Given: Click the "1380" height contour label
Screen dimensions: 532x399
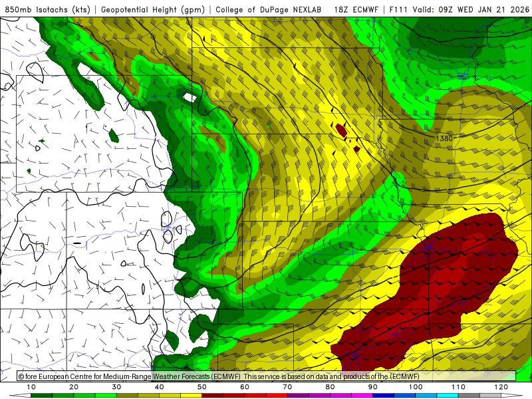Looking at the screenshot, I should (444, 138).
